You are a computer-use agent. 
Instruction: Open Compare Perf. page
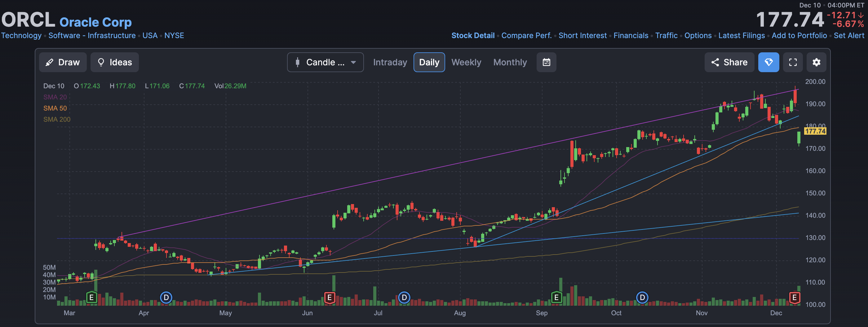coord(526,35)
